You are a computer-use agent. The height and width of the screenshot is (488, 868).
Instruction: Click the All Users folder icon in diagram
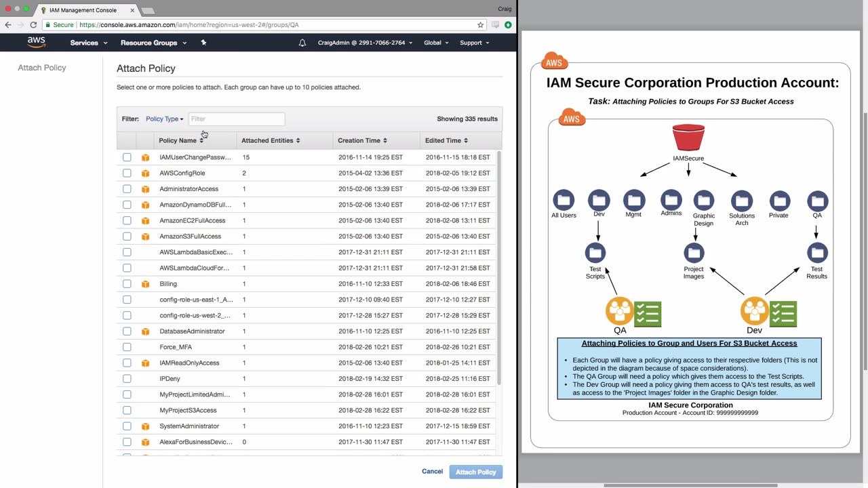pyautogui.click(x=564, y=201)
